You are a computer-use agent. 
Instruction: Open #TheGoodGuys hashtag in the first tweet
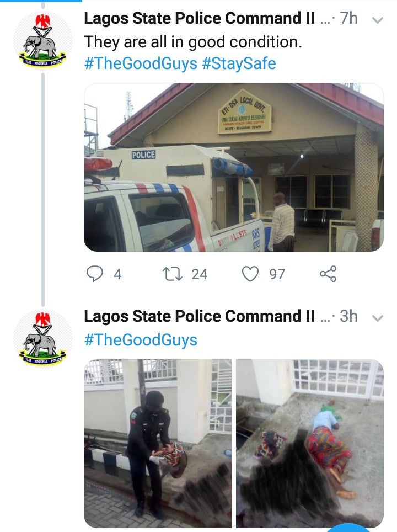[x=140, y=63]
